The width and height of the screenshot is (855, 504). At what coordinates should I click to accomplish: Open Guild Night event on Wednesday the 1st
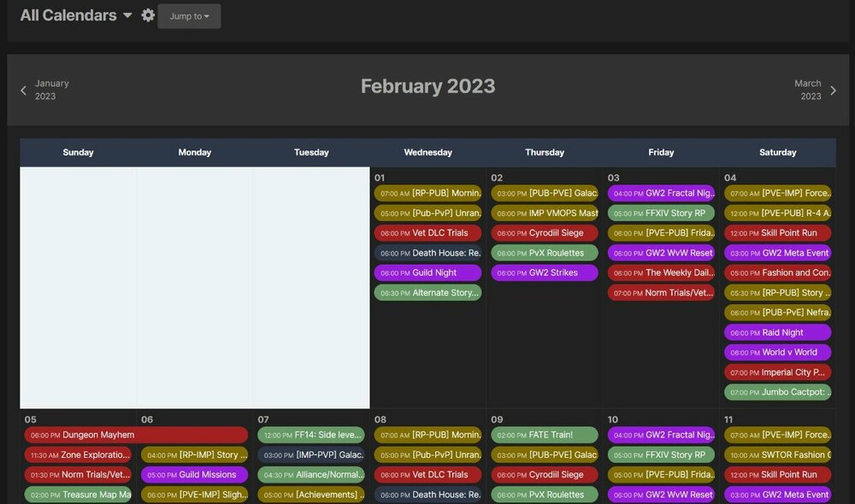427,273
